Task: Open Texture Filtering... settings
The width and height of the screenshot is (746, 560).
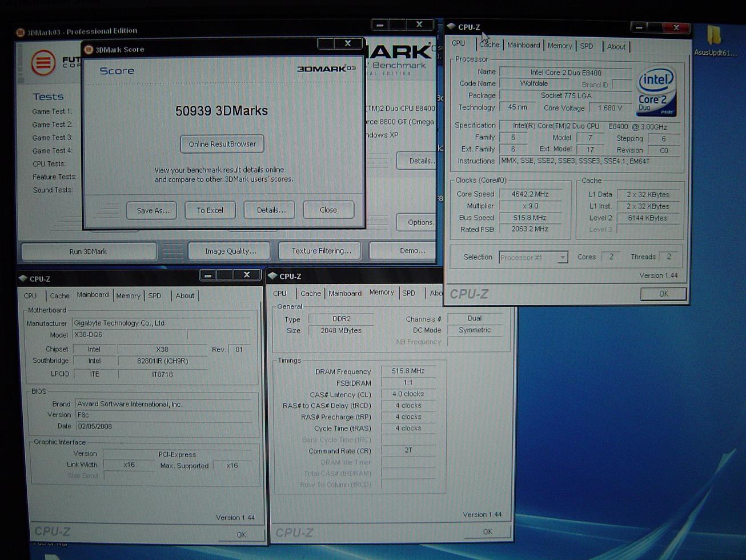Action: (321, 251)
